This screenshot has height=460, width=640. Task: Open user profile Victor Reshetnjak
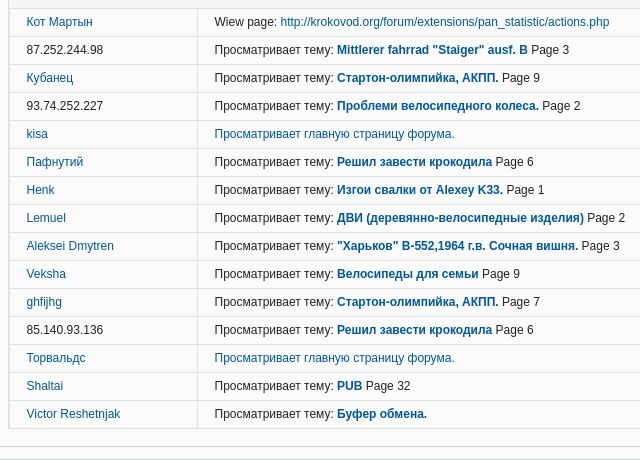(x=73, y=414)
